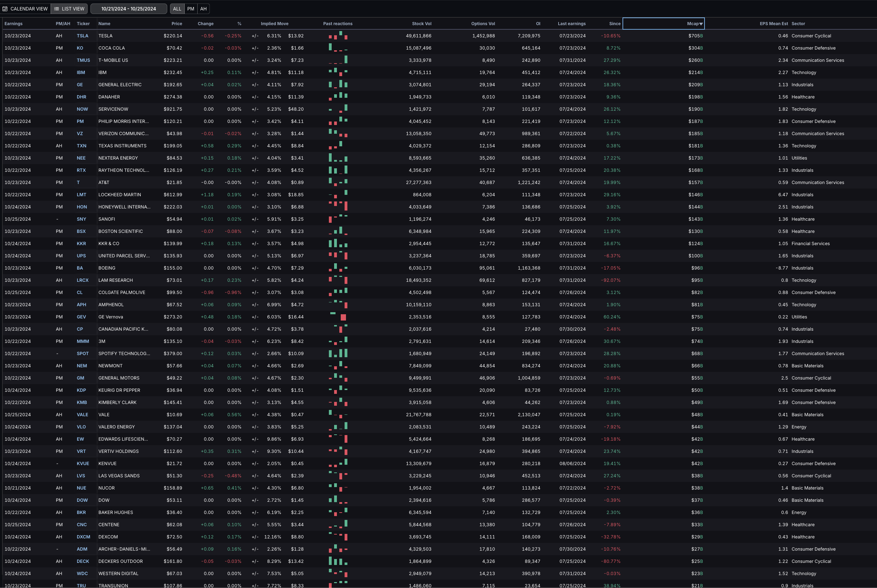Click the calendar icon on Calendar View button
Screen dimensions: 877x588
click(5, 8)
